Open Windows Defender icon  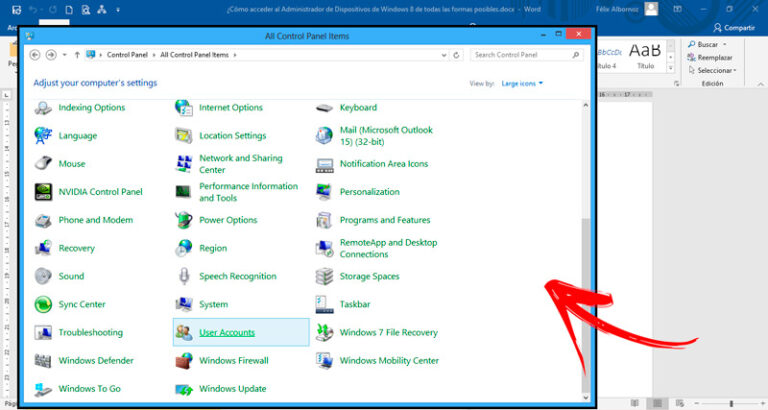[x=43, y=361]
